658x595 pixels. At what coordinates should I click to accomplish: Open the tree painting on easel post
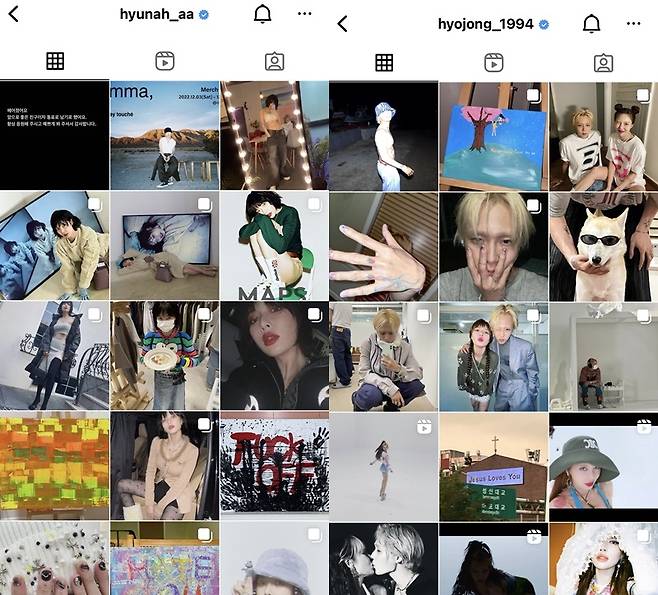(493, 136)
